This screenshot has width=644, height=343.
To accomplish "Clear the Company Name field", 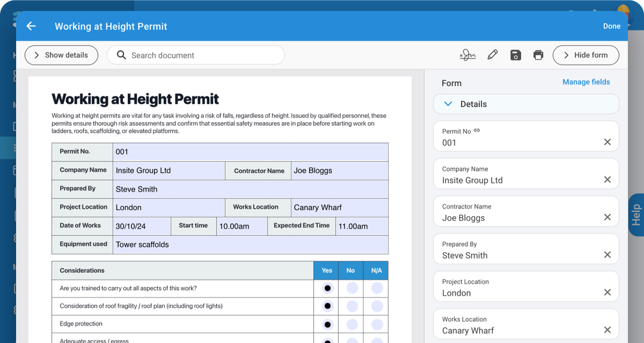I will [x=607, y=179].
